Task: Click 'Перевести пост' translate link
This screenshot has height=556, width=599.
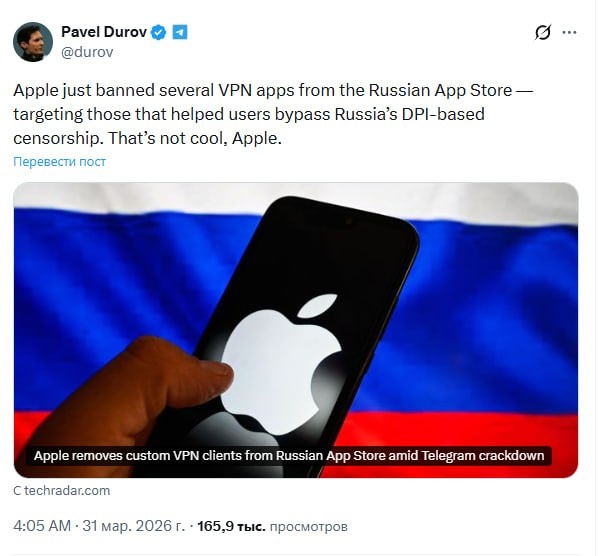Action: pyautogui.click(x=59, y=162)
